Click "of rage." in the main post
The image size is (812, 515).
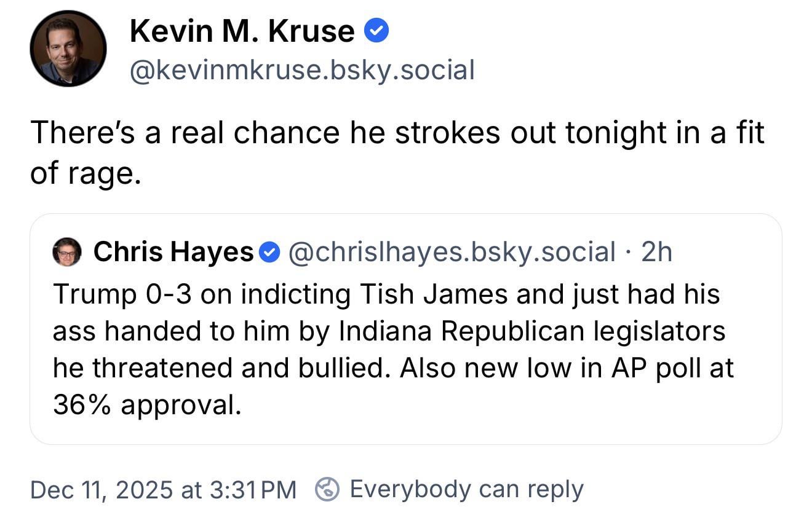click(86, 174)
